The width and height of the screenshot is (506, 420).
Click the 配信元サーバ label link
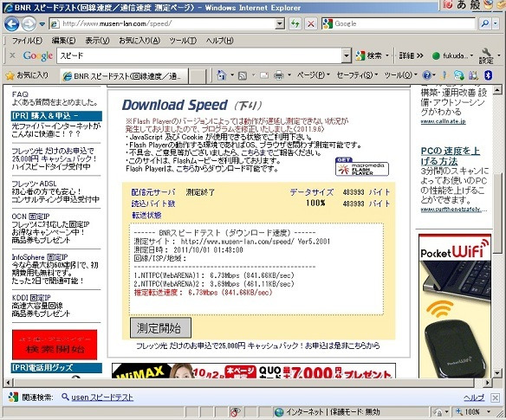coord(153,192)
